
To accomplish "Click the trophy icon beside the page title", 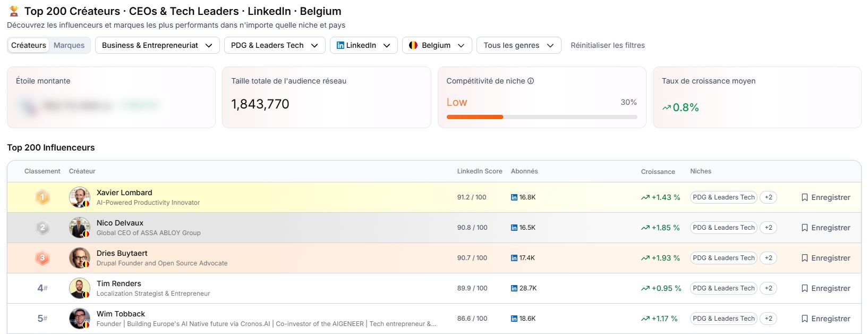I will coord(14,11).
